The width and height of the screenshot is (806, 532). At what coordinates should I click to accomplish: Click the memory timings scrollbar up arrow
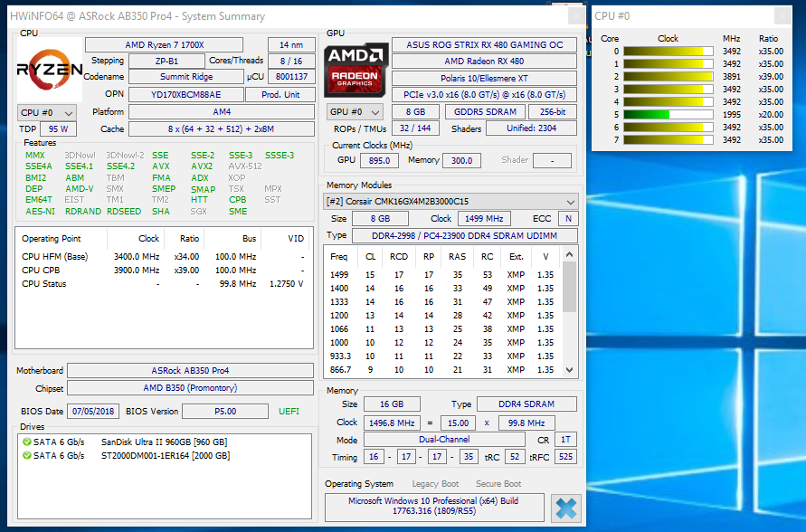pyautogui.click(x=569, y=254)
